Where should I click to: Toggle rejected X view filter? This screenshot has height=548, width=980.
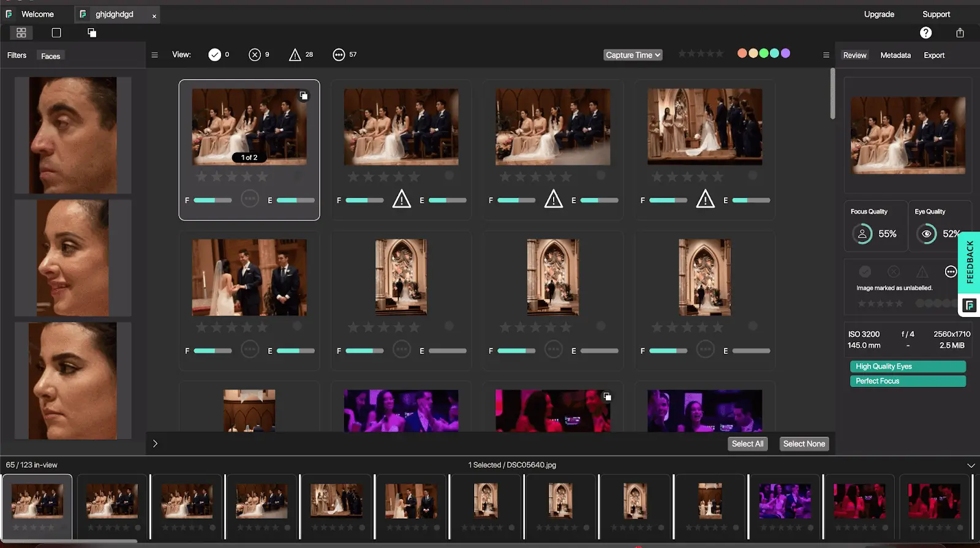[255, 55]
